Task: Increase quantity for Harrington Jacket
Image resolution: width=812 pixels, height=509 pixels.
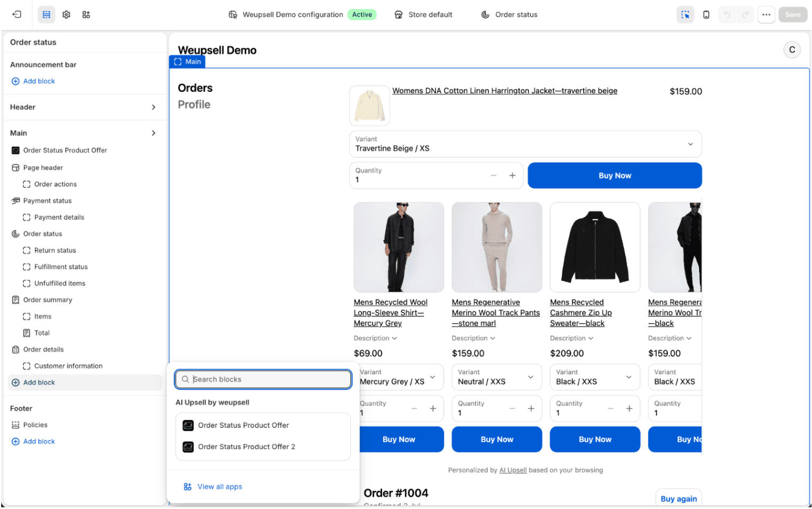Action: 512,175
